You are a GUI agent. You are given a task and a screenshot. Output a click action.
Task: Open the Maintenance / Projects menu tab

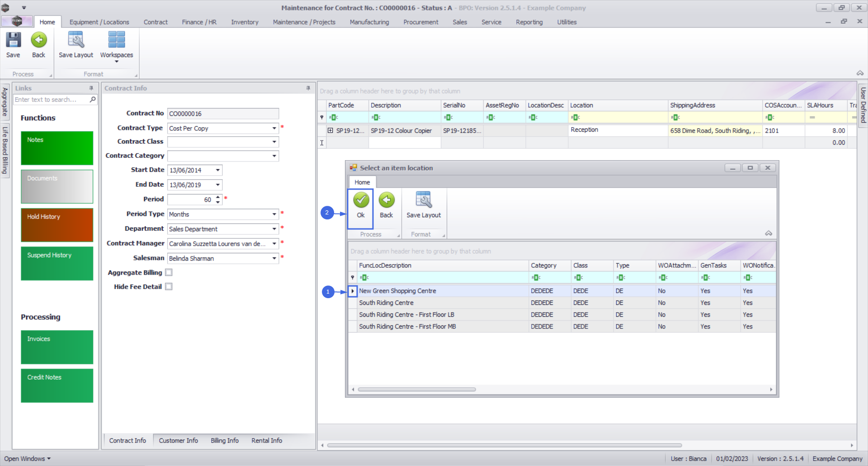[304, 22]
